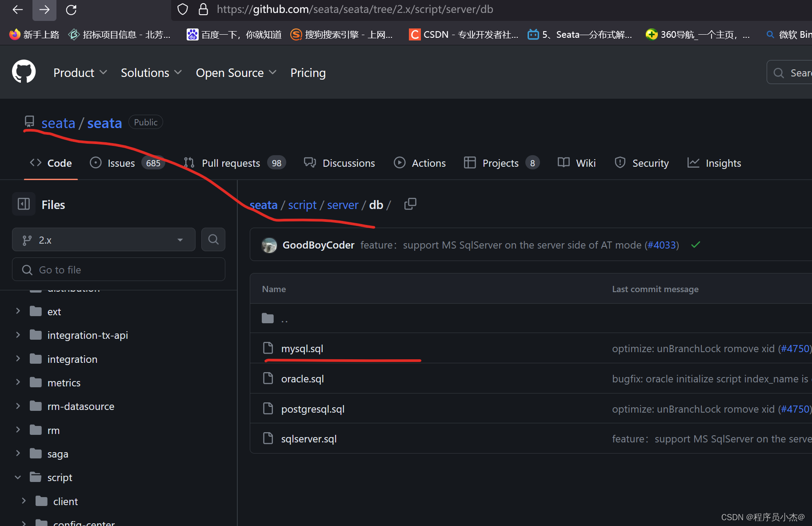Switch to the Code tab
Viewport: 812px width, 526px height.
pyautogui.click(x=51, y=163)
